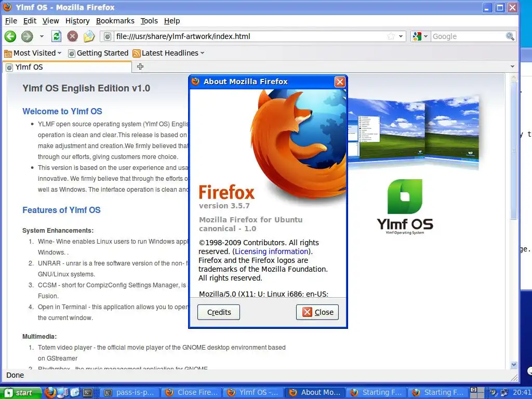
Task: Close the About Mozilla Firefox dialog via the title bar X
Action: tap(340, 82)
